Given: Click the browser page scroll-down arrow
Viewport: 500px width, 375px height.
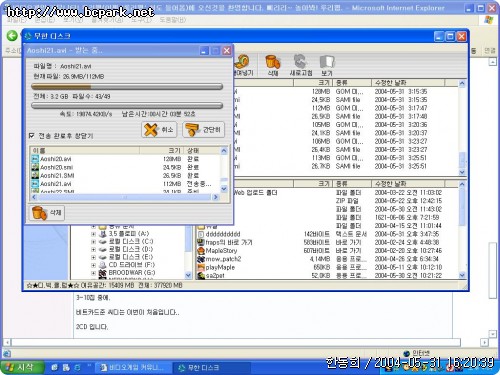Looking at the screenshot, I should pos(493,334).
